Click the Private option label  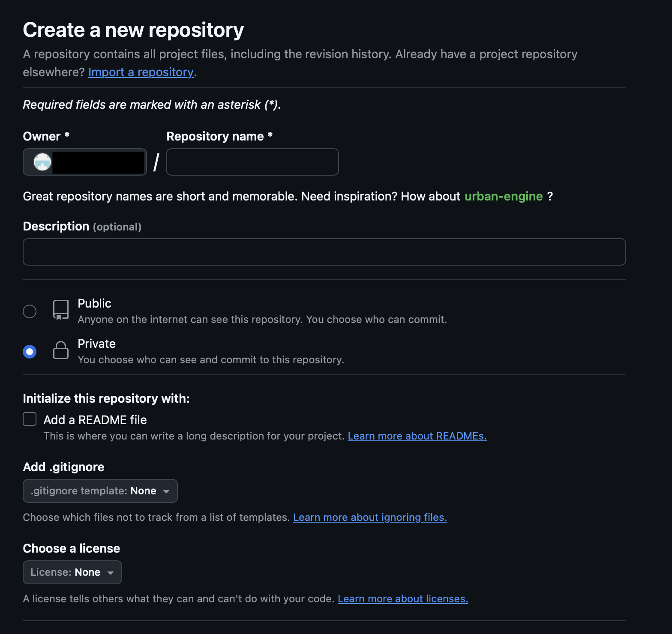[97, 344]
